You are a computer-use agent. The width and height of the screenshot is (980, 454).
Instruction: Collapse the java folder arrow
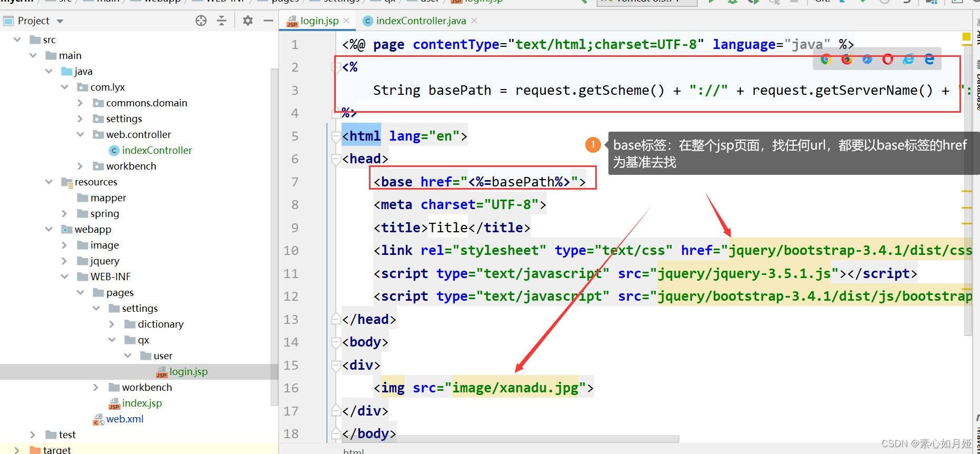[x=49, y=71]
